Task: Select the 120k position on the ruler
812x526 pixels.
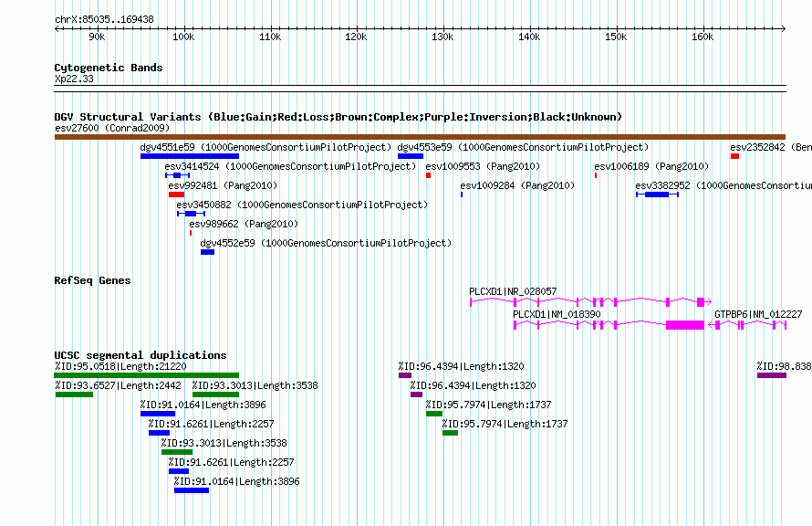Action: (357, 37)
